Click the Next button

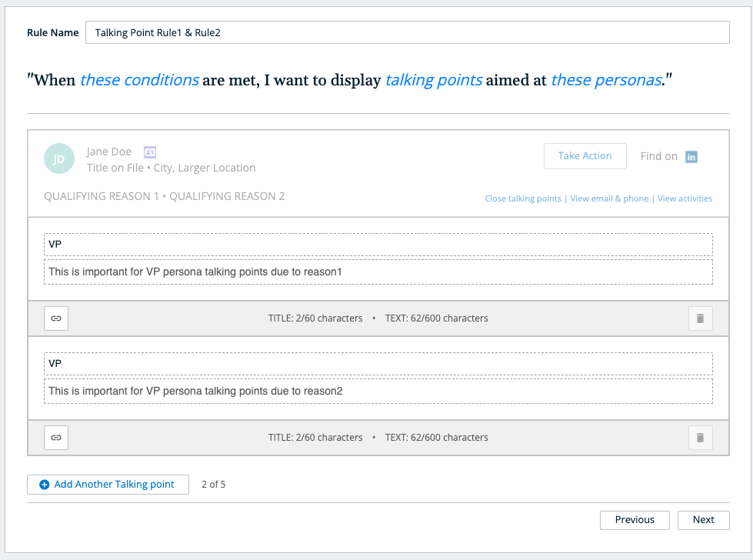point(704,520)
